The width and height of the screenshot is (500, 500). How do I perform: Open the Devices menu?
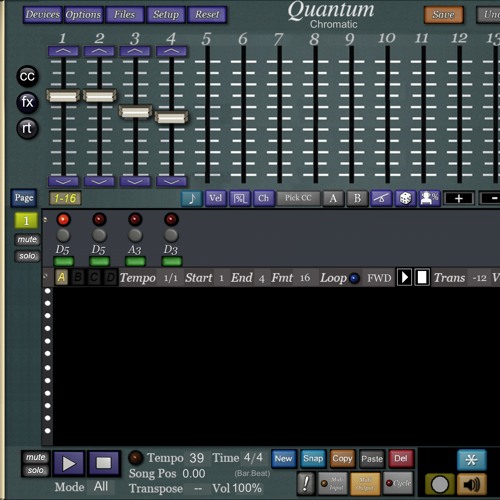point(43,15)
